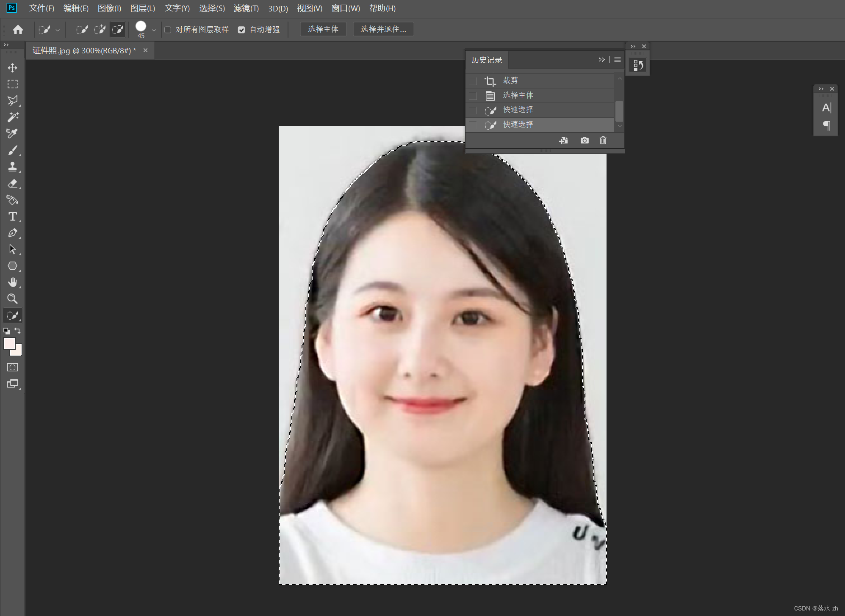
Task: Expand the tool preset picker arrow
Action: point(58,30)
